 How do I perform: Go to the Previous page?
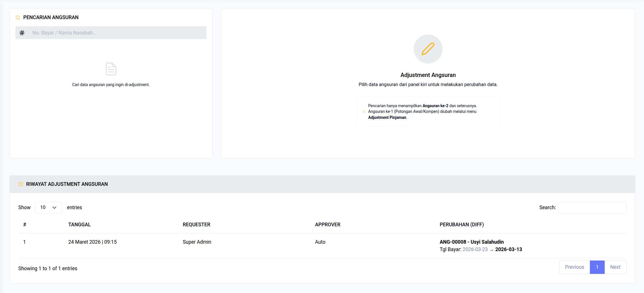574,267
